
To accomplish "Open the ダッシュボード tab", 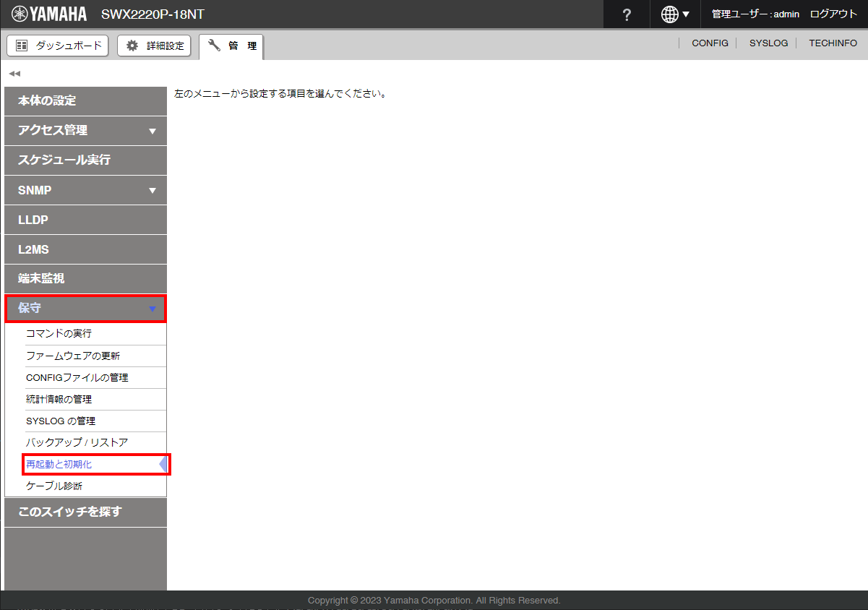I will point(58,46).
